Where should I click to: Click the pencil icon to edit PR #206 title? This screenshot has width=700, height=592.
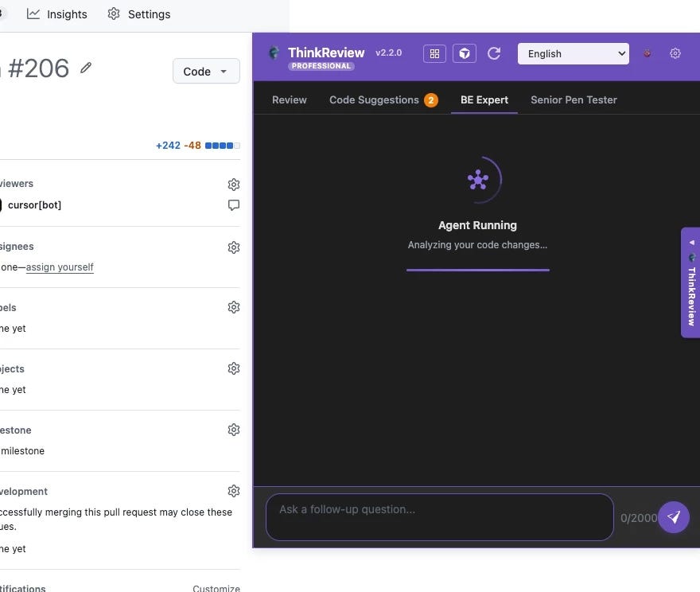[86, 68]
